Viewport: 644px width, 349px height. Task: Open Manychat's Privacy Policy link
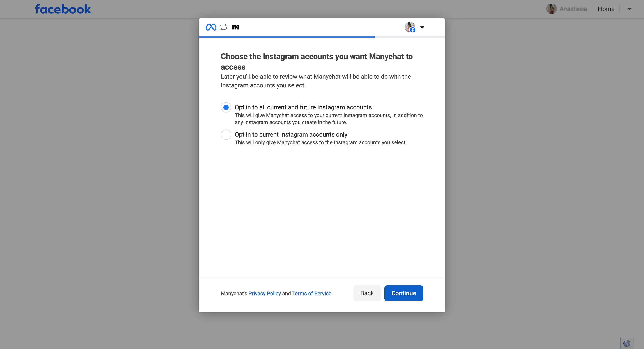pyautogui.click(x=265, y=293)
